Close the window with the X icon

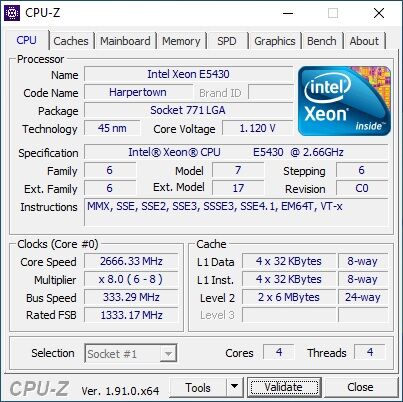tap(379, 13)
